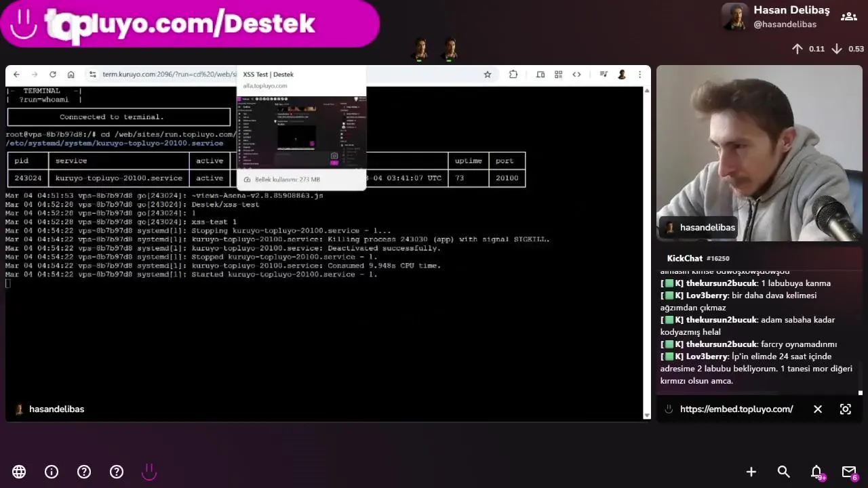
Task: Open Hasan Delibaş profile avatar
Action: (x=735, y=17)
